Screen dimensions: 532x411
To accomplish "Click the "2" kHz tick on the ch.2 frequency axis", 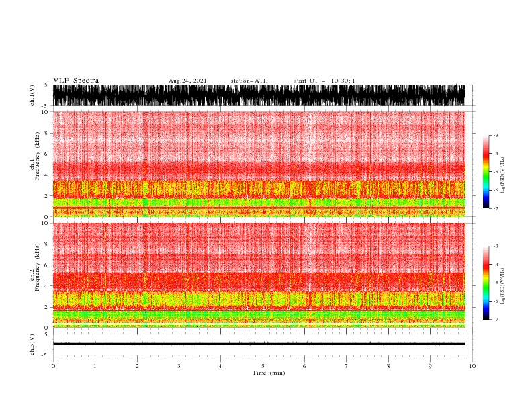I will pyautogui.click(x=47, y=307).
